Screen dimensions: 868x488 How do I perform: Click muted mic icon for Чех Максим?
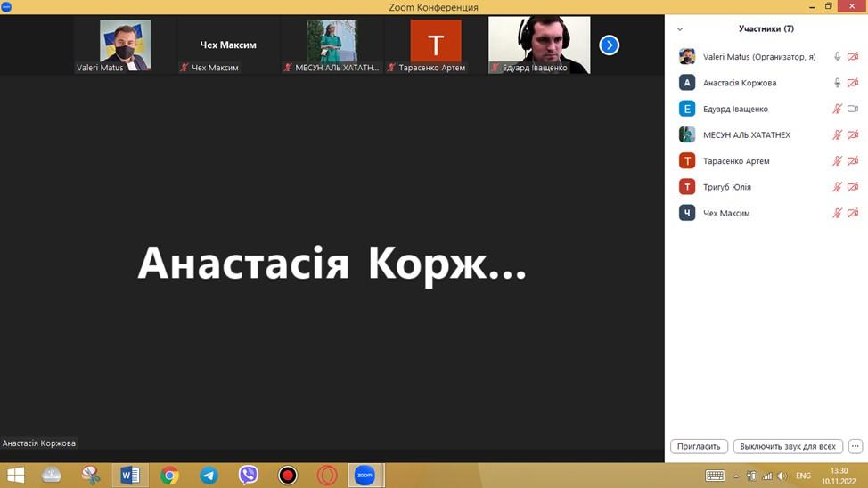pos(837,214)
